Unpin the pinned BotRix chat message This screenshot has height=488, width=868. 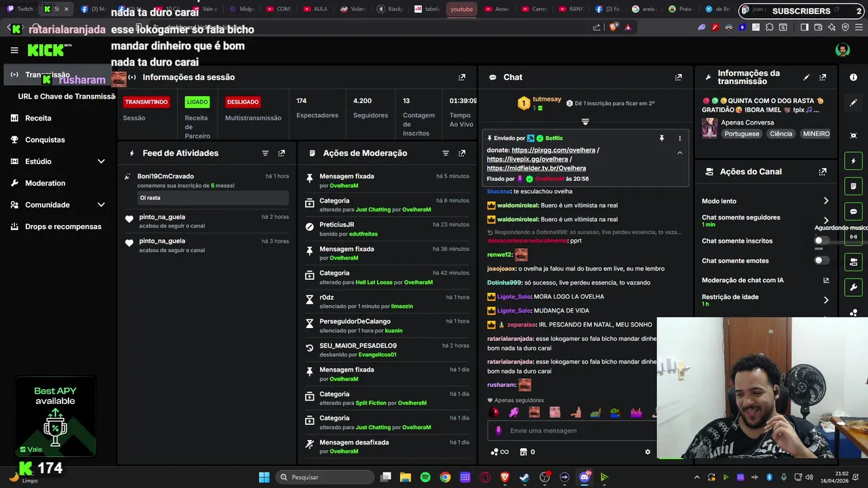pos(662,138)
